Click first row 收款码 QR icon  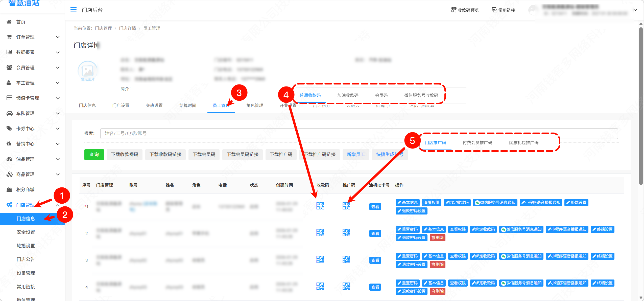pos(320,206)
